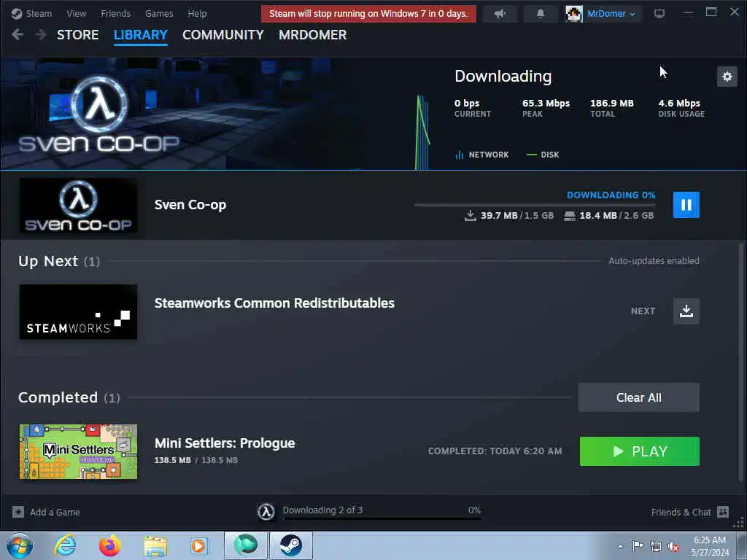Viewport: 747px width, 560px height.
Task: Click the Mini Settlers thumbnail image
Action: pyautogui.click(x=78, y=451)
